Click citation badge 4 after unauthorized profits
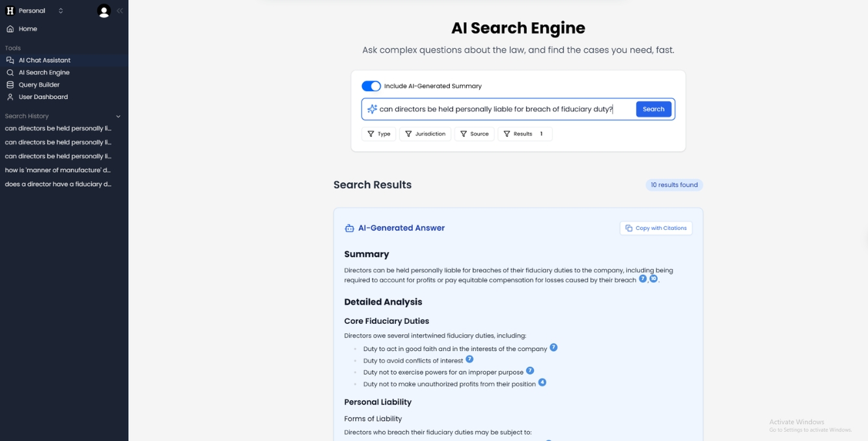 (542, 382)
